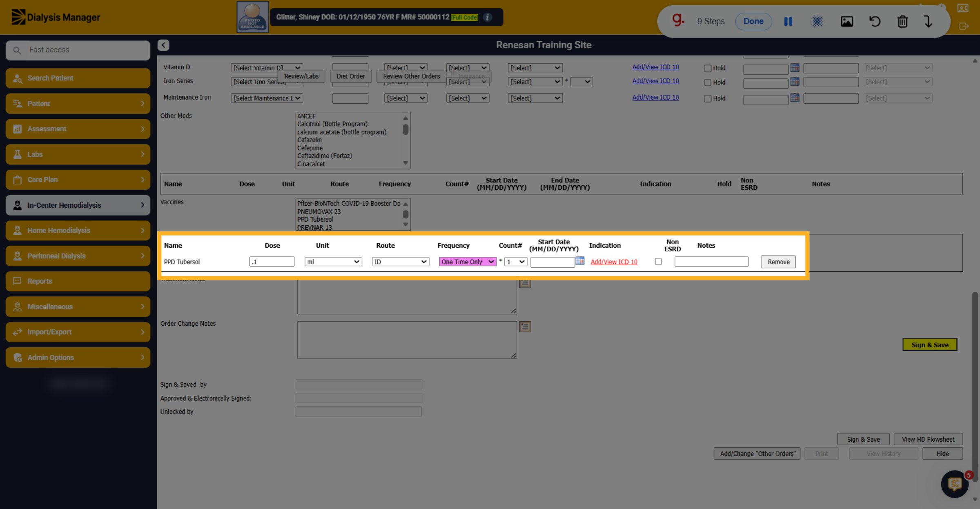Expand the In-Center Hemodialysis menu

click(x=78, y=205)
